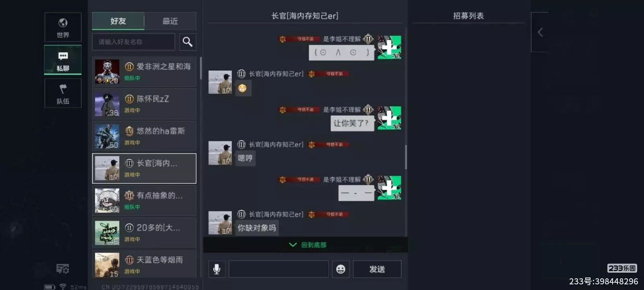Open chat with friend 陈怀民zZ
The image size is (644, 290).
144,104
